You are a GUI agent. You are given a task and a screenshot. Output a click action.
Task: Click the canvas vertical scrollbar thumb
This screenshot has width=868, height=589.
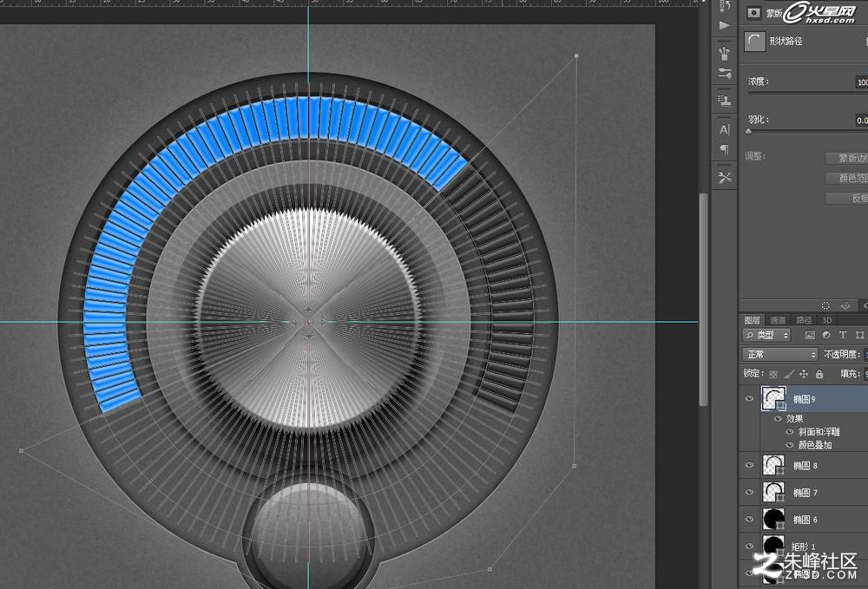703,298
